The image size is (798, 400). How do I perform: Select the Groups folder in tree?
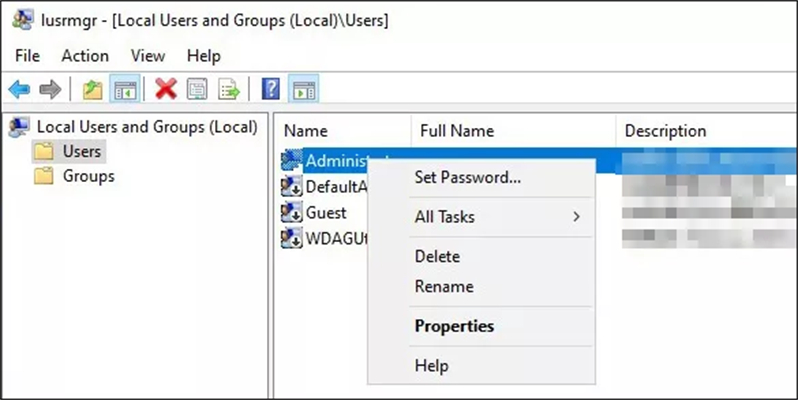pyautogui.click(x=88, y=176)
